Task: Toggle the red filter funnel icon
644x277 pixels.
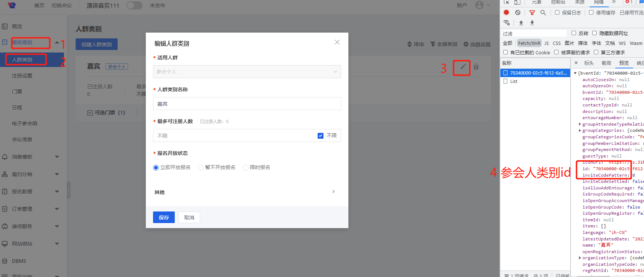Action: (x=532, y=13)
